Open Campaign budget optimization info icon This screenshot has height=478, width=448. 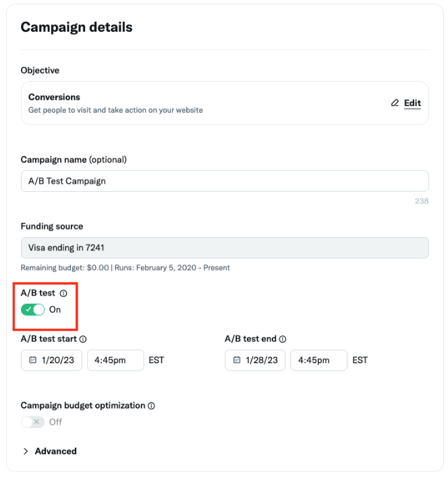(151, 406)
